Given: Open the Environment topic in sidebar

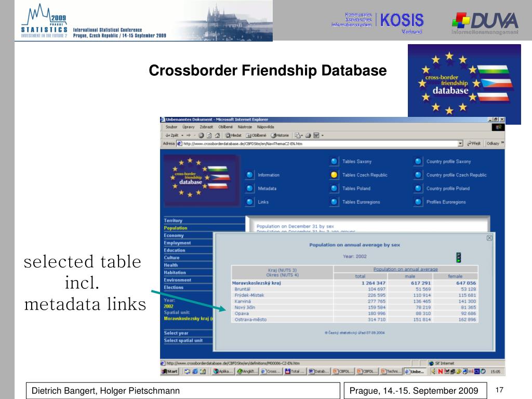Looking at the screenshot, I should tap(178, 280).
